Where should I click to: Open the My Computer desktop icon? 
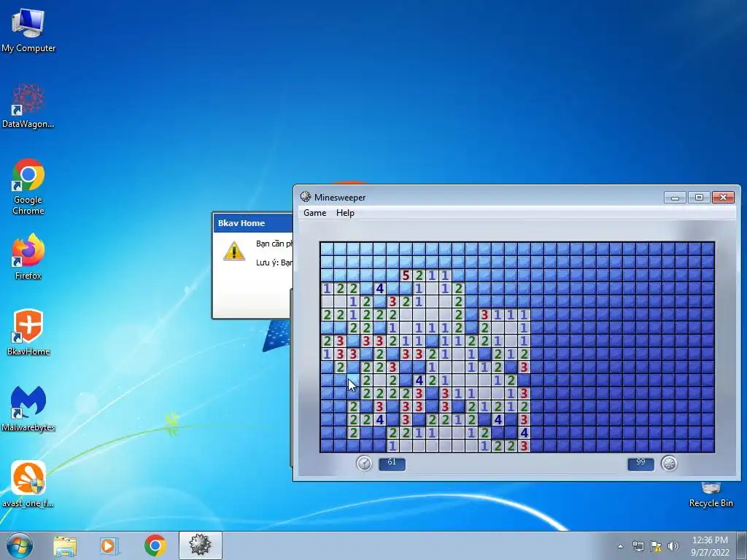click(28, 29)
